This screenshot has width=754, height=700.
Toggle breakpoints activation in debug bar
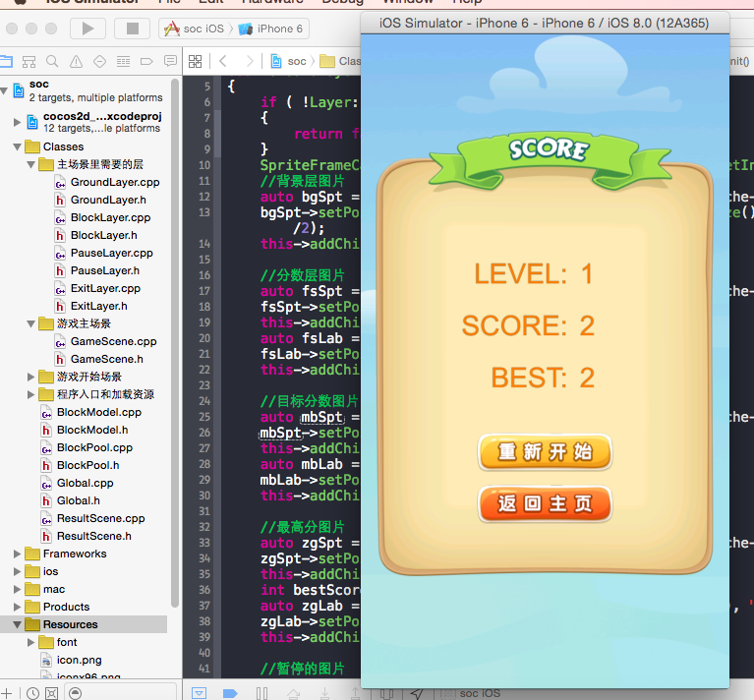[x=230, y=693]
